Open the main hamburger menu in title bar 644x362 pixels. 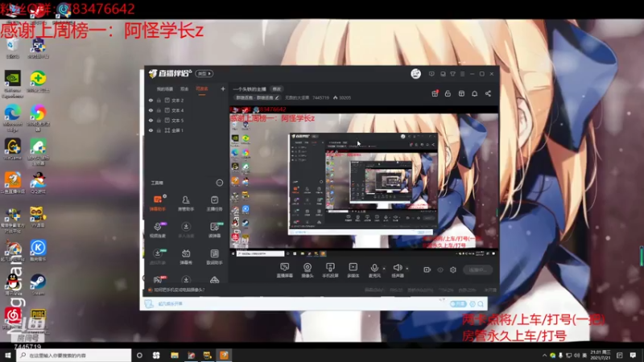pos(462,74)
